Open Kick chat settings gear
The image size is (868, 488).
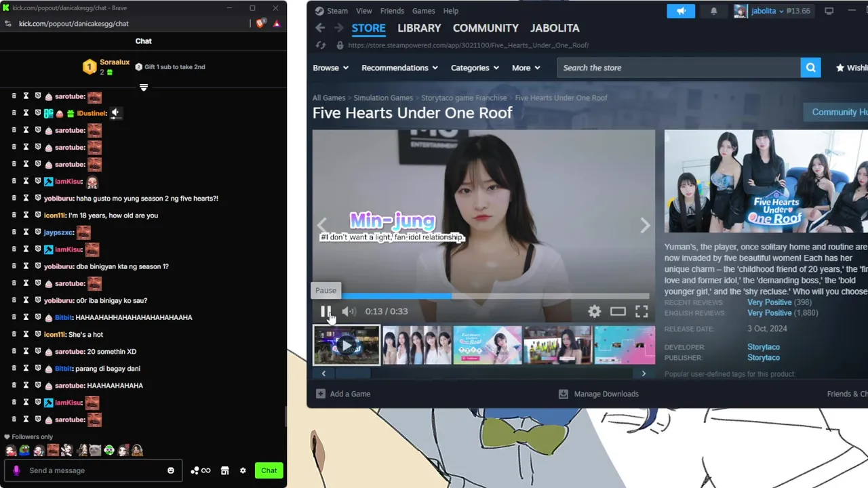(x=243, y=470)
